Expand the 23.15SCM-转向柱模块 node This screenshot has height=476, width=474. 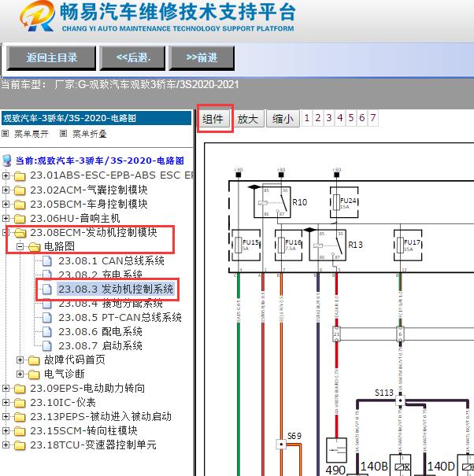click(6, 431)
